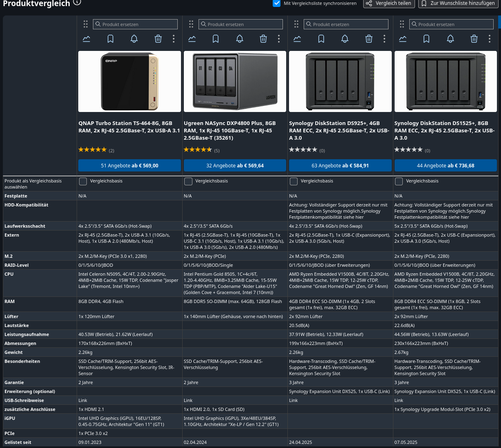
Task: Click Zur Wunschliste hinzufügen button
Action: [458, 3]
